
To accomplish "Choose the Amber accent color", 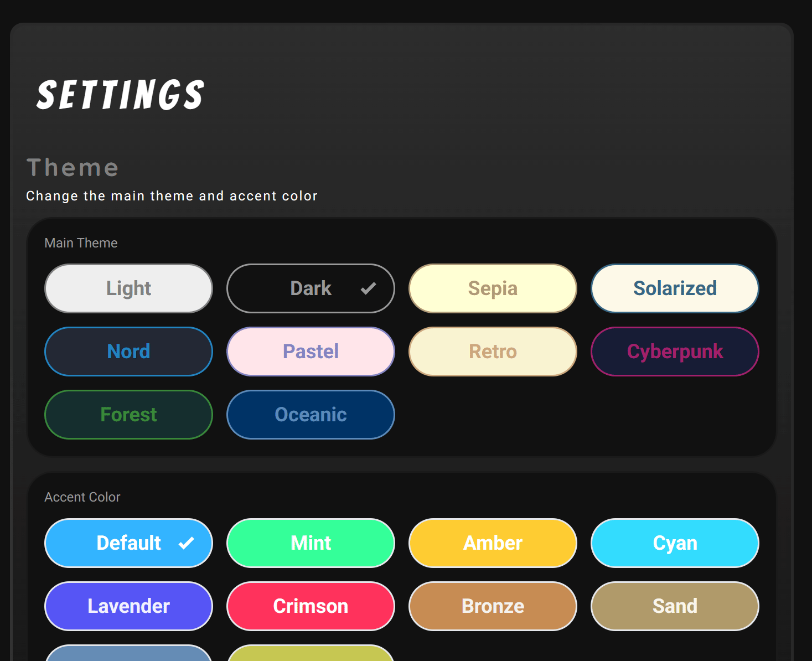I will click(x=493, y=543).
